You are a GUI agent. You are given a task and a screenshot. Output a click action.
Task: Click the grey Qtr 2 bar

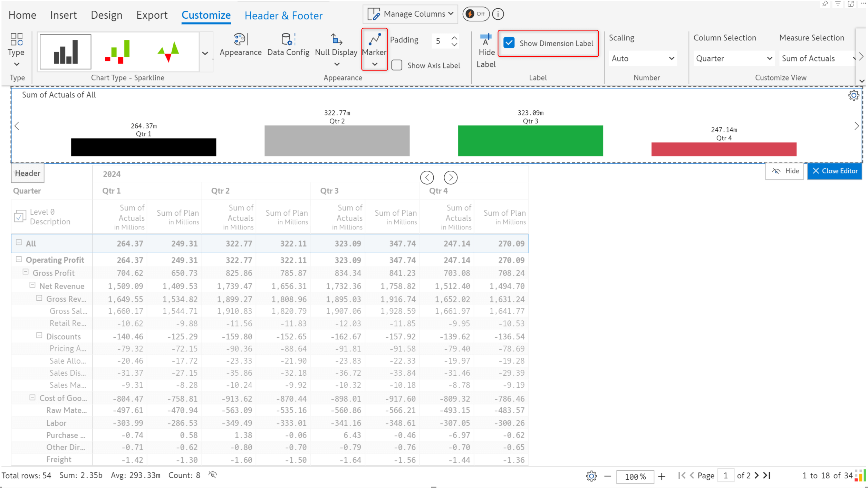[337, 141]
